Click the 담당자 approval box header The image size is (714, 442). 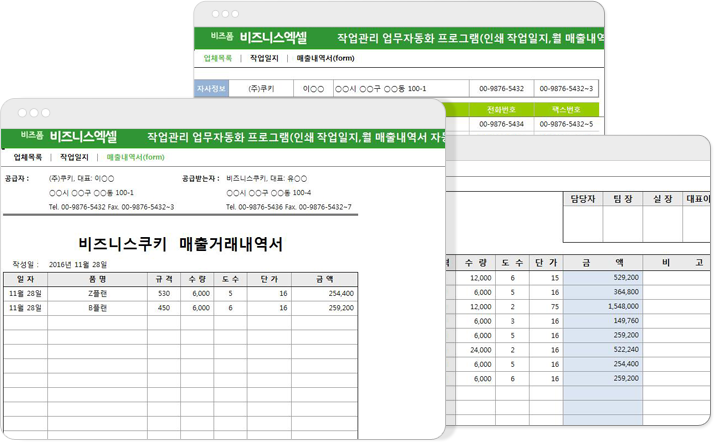583,199
